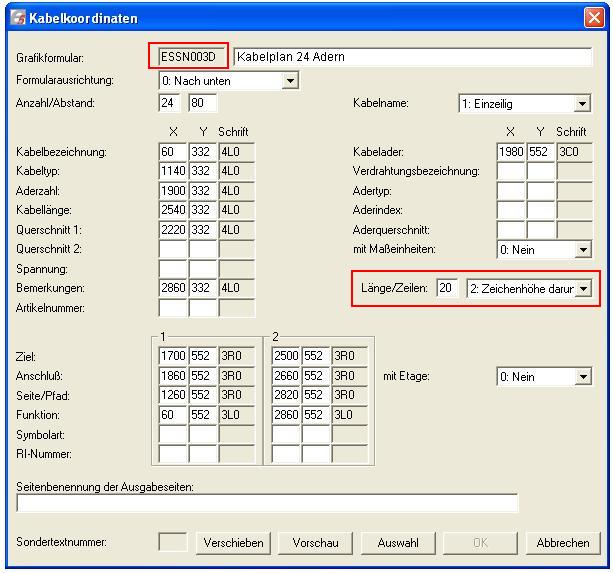The image size is (613, 573).
Task: Click the Abbrechen button
Action: [563, 543]
